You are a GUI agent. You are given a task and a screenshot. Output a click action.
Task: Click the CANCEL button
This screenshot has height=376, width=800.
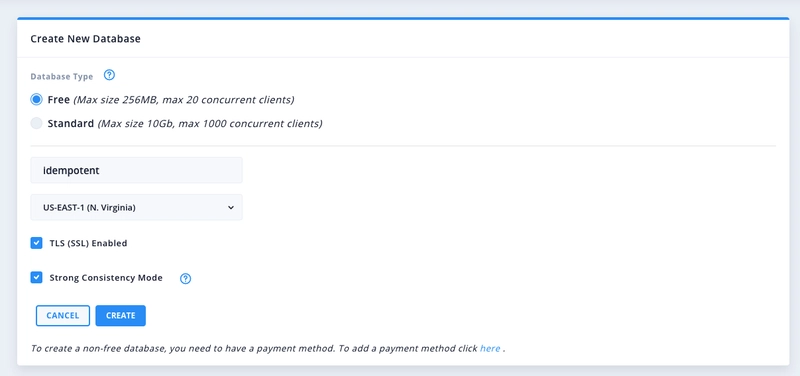[63, 315]
